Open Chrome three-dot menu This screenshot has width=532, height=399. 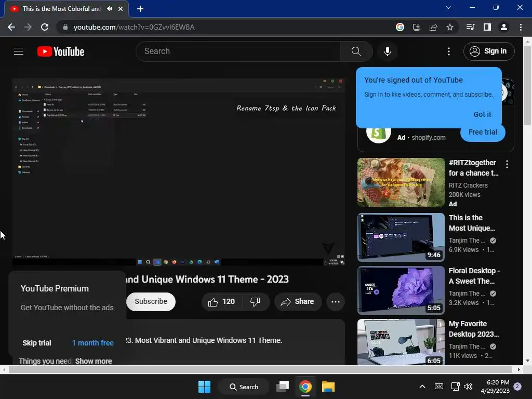coord(521,27)
